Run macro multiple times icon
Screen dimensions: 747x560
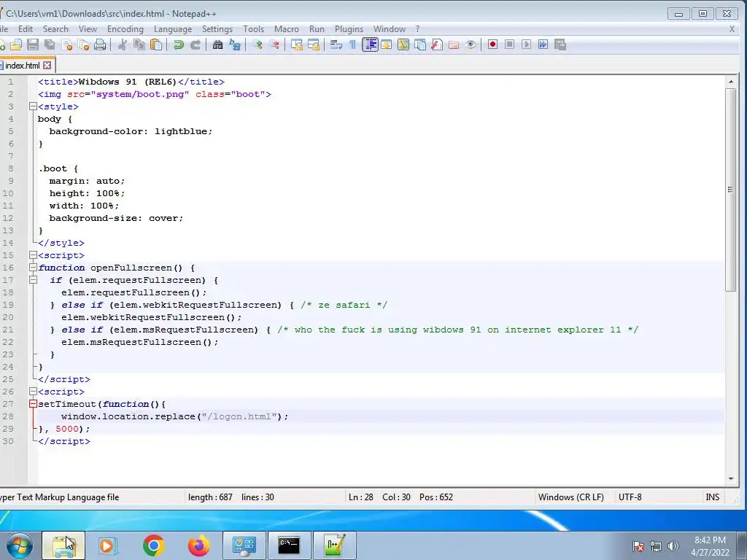pyautogui.click(x=543, y=44)
